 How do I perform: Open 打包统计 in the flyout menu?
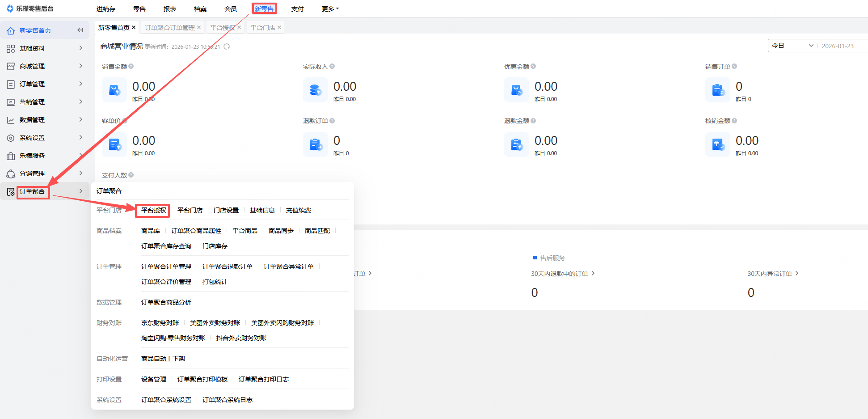point(215,282)
